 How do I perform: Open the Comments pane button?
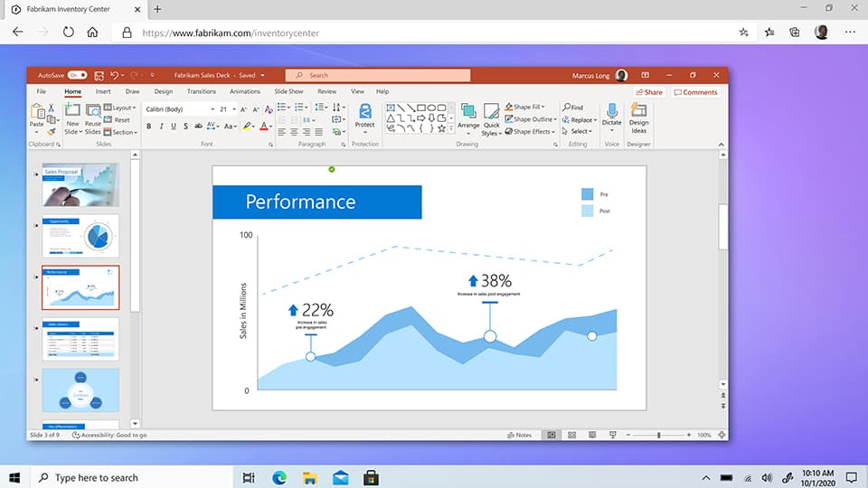click(696, 92)
